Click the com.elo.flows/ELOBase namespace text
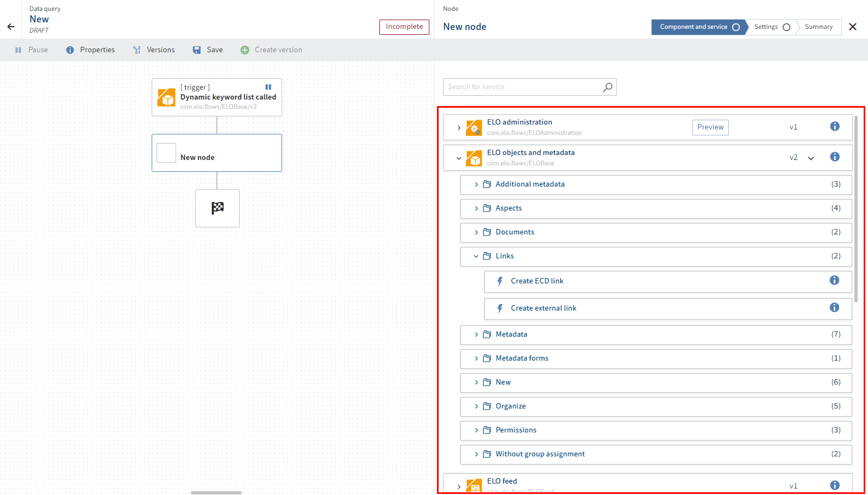868x495 pixels. pos(521,163)
